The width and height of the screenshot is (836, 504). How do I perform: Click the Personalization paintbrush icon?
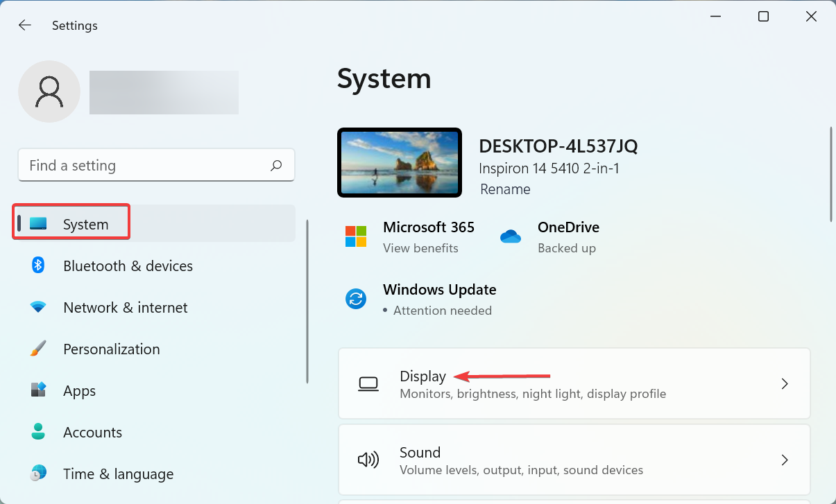(38, 349)
